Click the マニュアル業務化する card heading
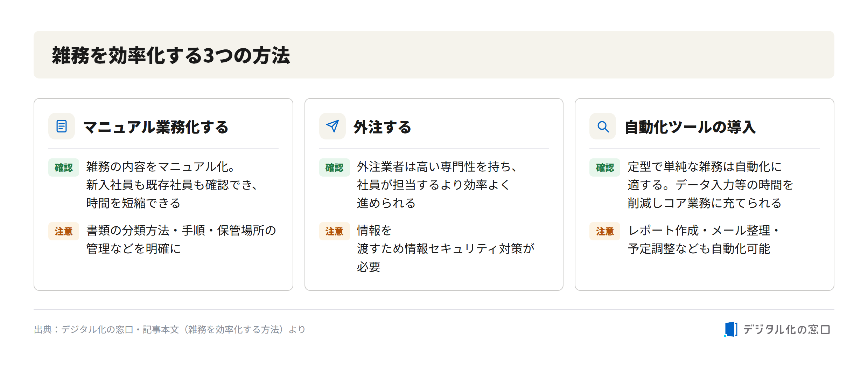Image resolution: width=868 pixels, height=370 pixels. (156, 127)
